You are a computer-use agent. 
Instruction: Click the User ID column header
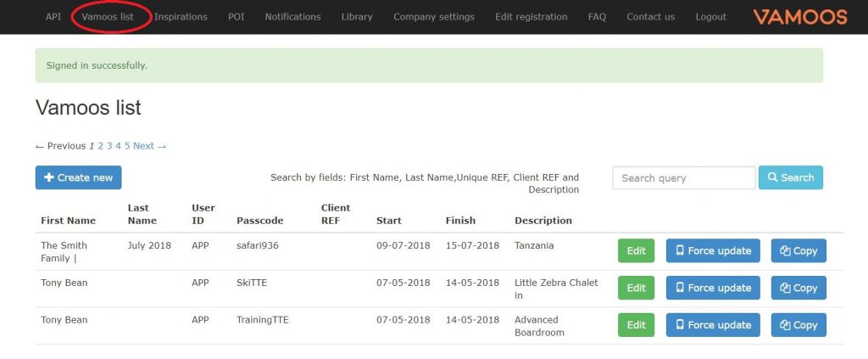coord(203,214)
